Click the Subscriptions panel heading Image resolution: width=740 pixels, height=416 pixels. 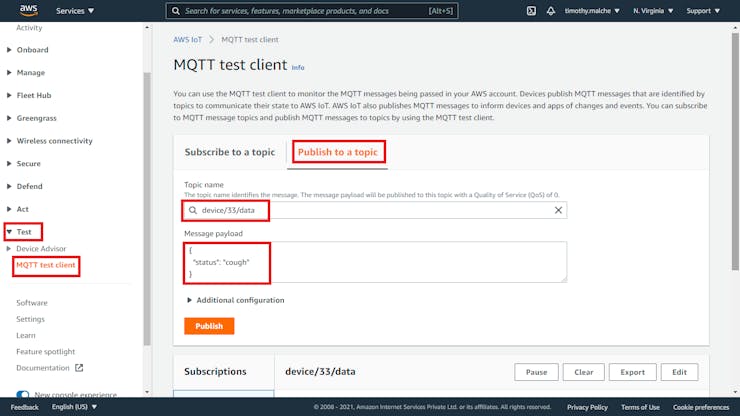[215, 372]
